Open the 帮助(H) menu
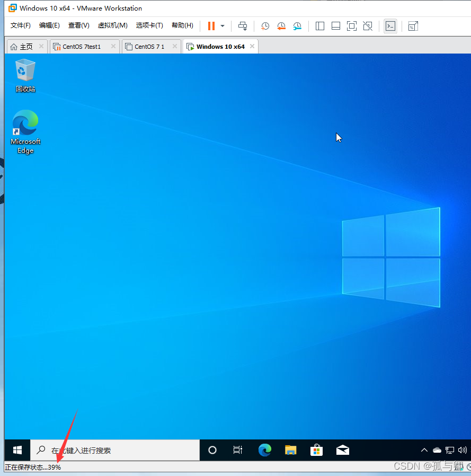Image resolution: width=471 pixels, height=476 pixels. [182, 25]
